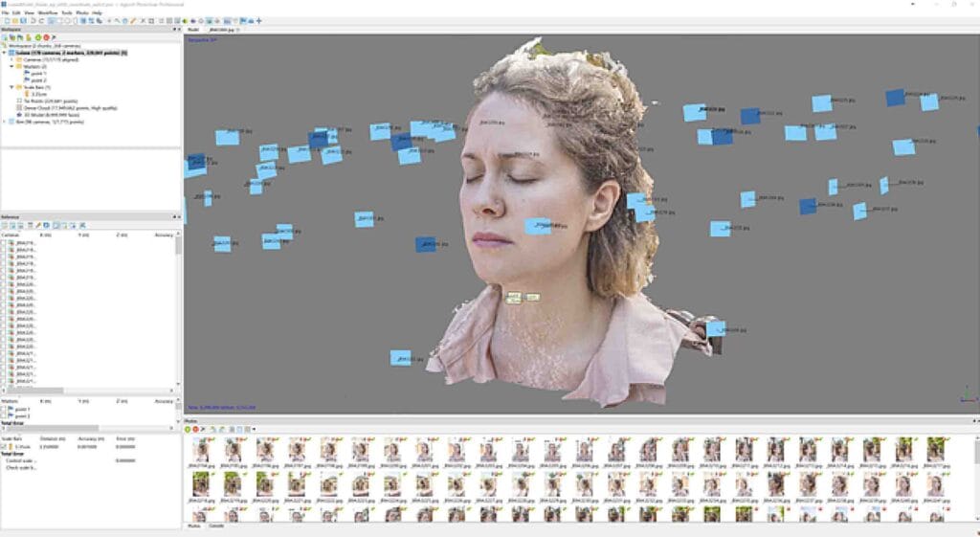Collapse the first chunk in Workspace tree
The image size is (980, 537).
tap(5, 54)
